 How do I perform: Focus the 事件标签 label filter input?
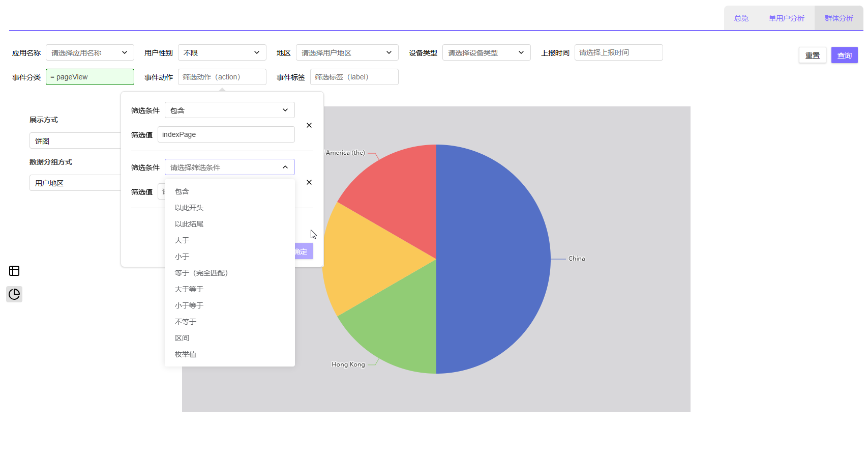pyautogui.click(x=354, y=77)
